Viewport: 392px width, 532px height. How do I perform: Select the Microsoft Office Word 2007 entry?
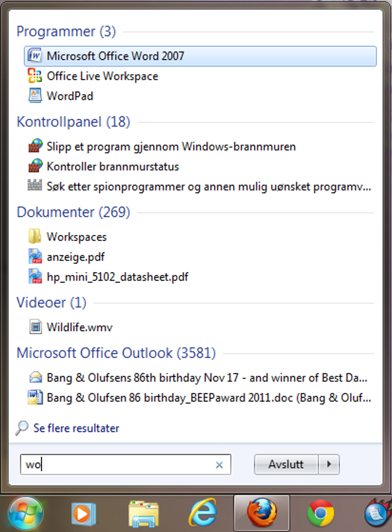point(200,56)
